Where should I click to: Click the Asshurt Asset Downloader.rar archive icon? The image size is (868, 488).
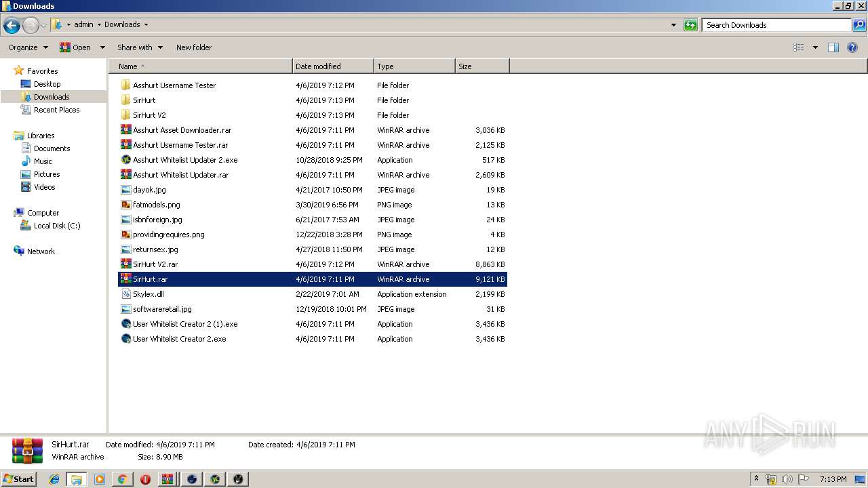[125, 130]
